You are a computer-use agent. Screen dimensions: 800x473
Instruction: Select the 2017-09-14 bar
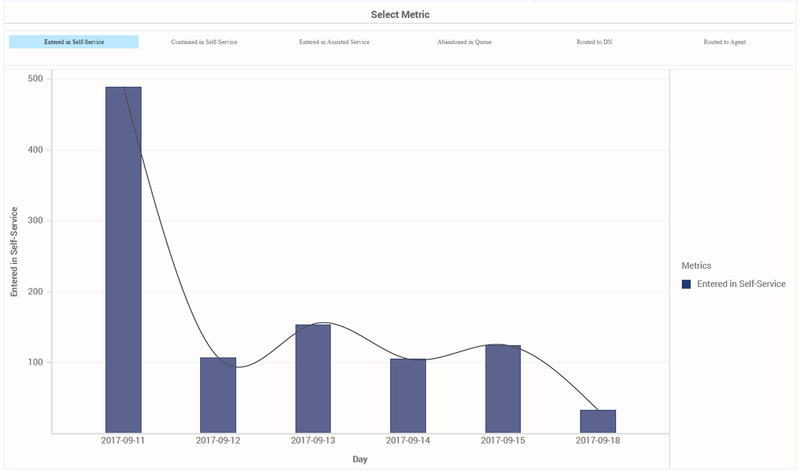(x=408, y=395)
